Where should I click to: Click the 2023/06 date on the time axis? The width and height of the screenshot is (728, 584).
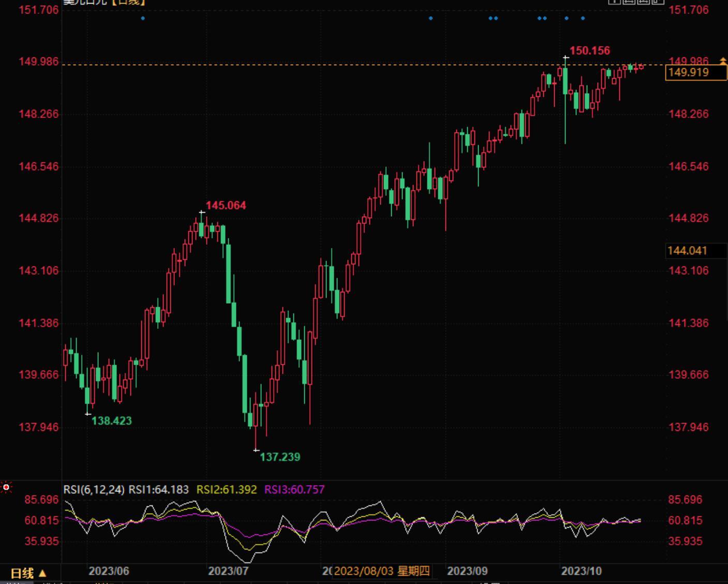(x=109, y=571)
